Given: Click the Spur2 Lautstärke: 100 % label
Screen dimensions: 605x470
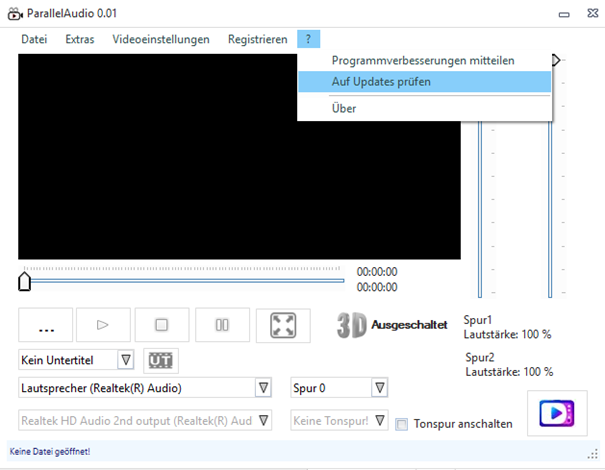Looking at the screenshot, I should 509,365.
